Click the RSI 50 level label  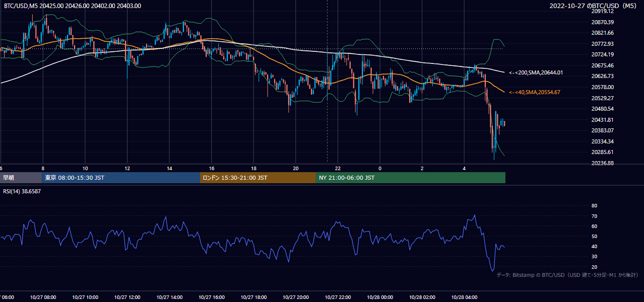[x=594, y=236]
